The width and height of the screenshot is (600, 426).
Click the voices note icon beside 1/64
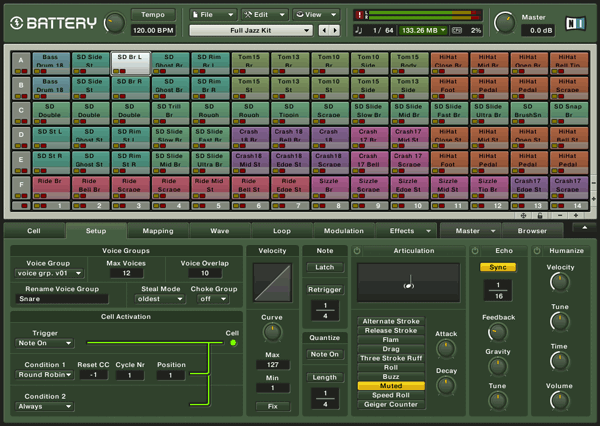click(x=359, y=30)
